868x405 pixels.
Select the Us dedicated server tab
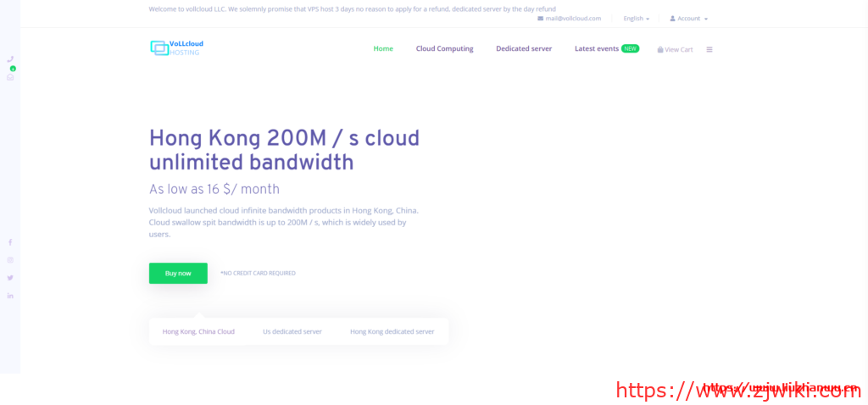[292, 331]
